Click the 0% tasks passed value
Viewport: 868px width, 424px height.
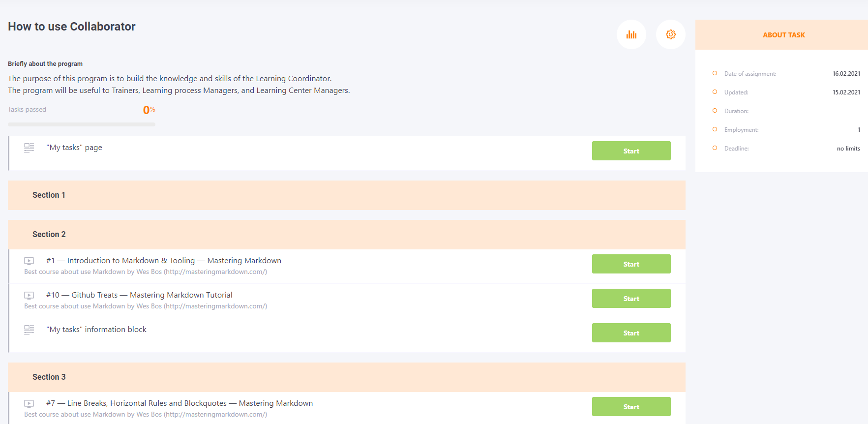click(x=149, y=110)
